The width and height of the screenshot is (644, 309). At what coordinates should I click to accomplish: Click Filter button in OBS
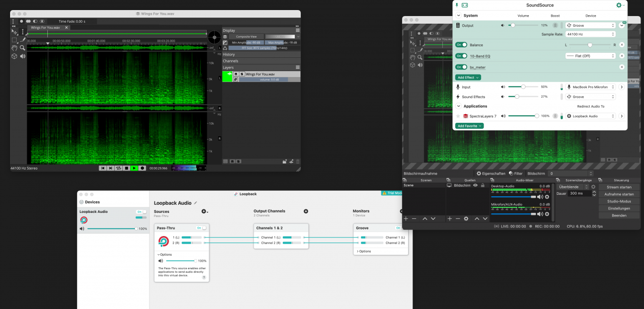pyautogui.click(x=515, y=174)
